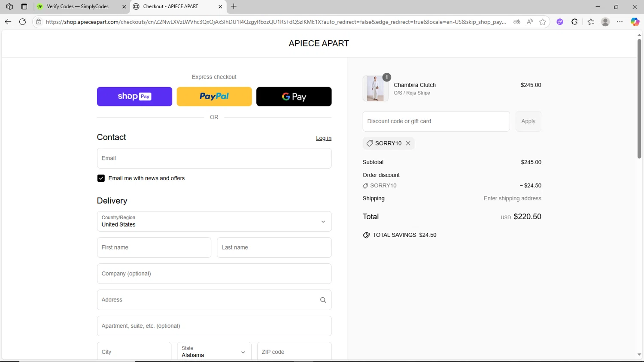Open the purple extension icon in toolbar

[560, 22]
